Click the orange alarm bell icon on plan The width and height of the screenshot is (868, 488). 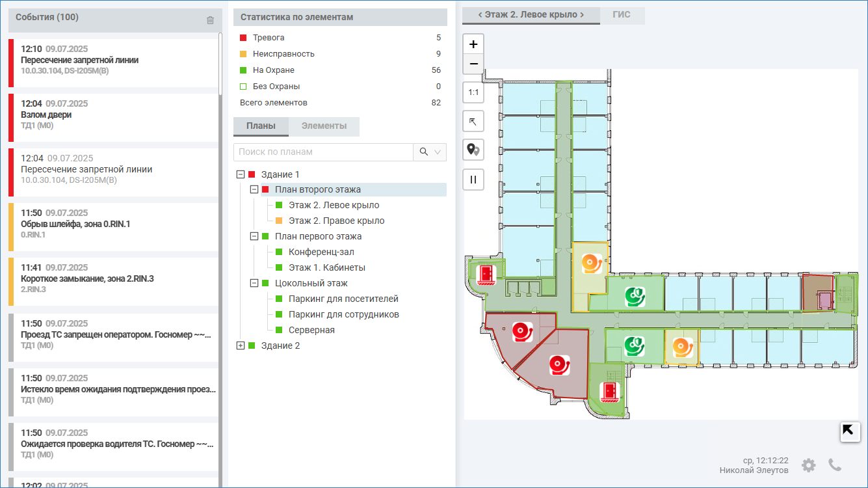point(591,264)
